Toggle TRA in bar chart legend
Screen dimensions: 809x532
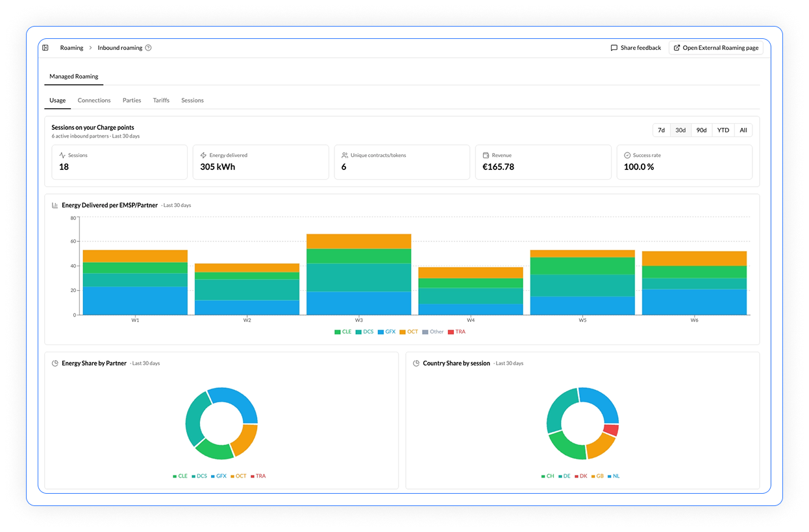456,332
